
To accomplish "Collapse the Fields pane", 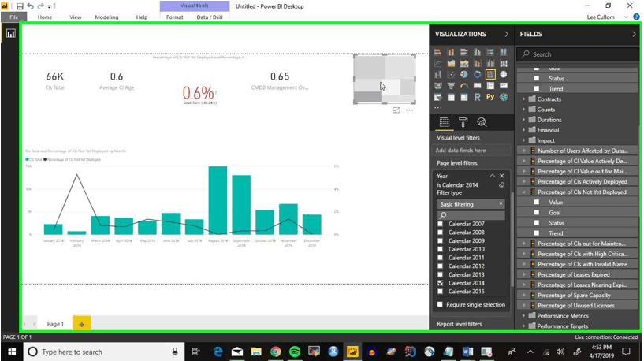I will [x=634, y=34].
